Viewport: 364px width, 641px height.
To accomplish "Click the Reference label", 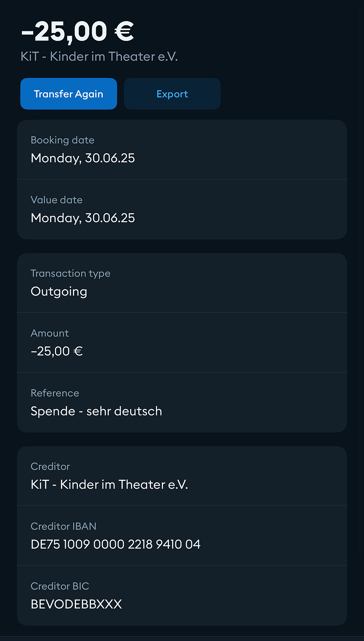I will tap(55, 393).
